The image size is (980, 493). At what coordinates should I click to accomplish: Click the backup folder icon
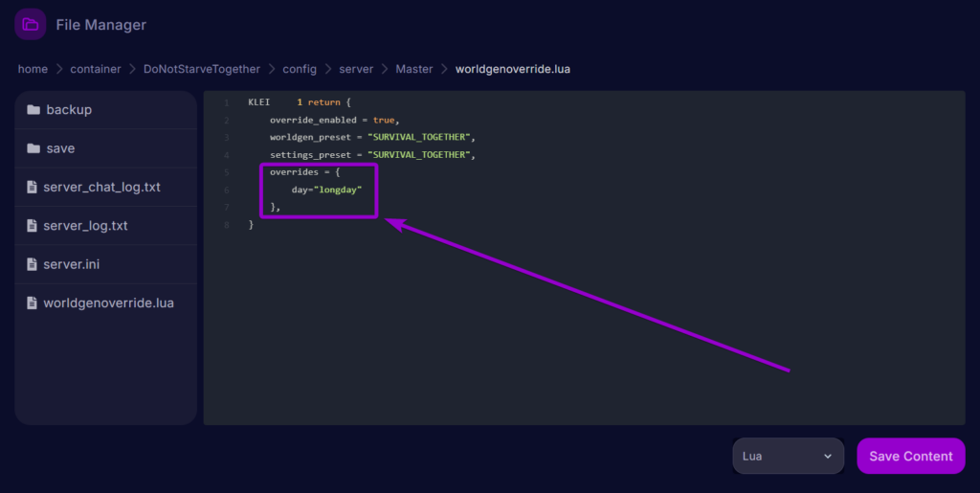coord(33,110)
